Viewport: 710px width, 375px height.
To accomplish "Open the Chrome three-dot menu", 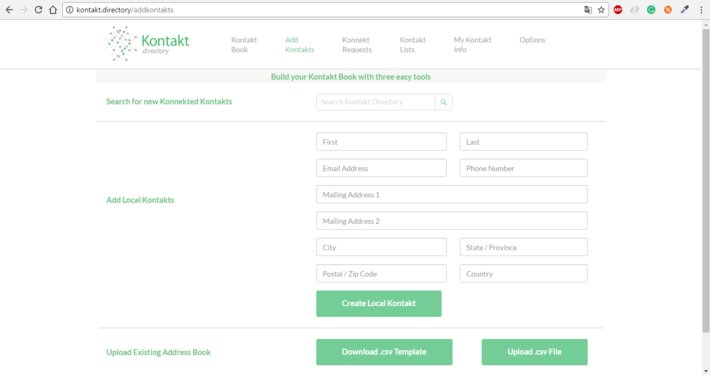I will (x=701, y=10).
